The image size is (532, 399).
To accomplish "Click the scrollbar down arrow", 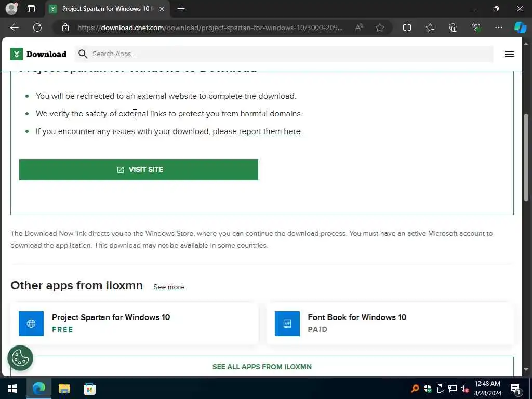I will pyautogui.click(x=526, y=369).
